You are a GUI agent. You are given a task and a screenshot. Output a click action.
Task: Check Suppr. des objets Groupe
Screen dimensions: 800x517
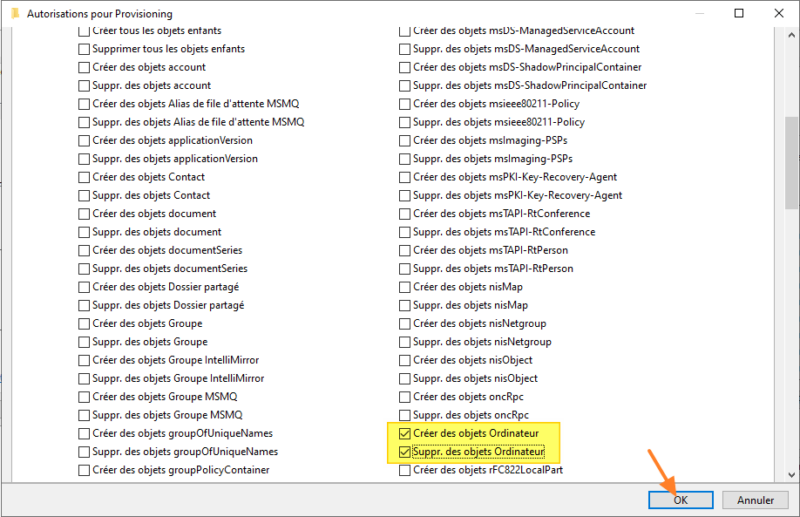[x=84, y=342]
